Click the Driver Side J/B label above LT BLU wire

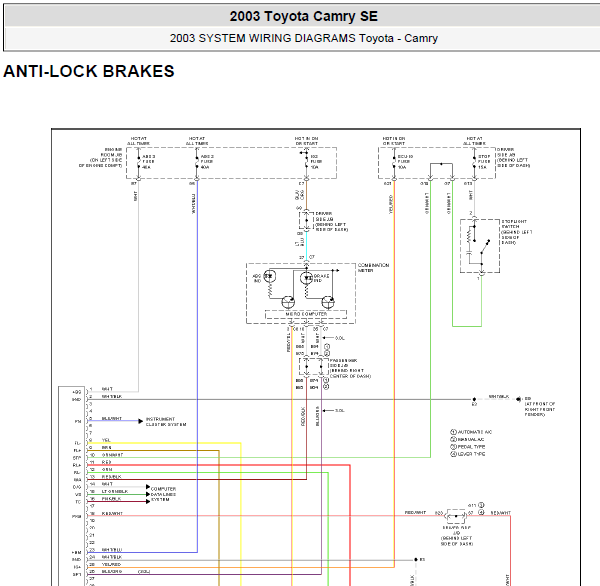(x=331, y=222)
